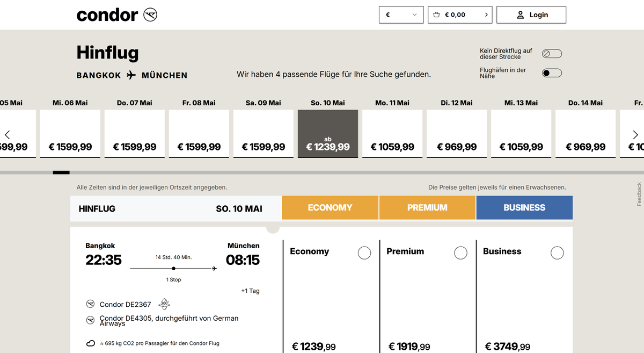
Task: Click the Condor airline icon next to DE2367
Action: click(x=90, y=305)
